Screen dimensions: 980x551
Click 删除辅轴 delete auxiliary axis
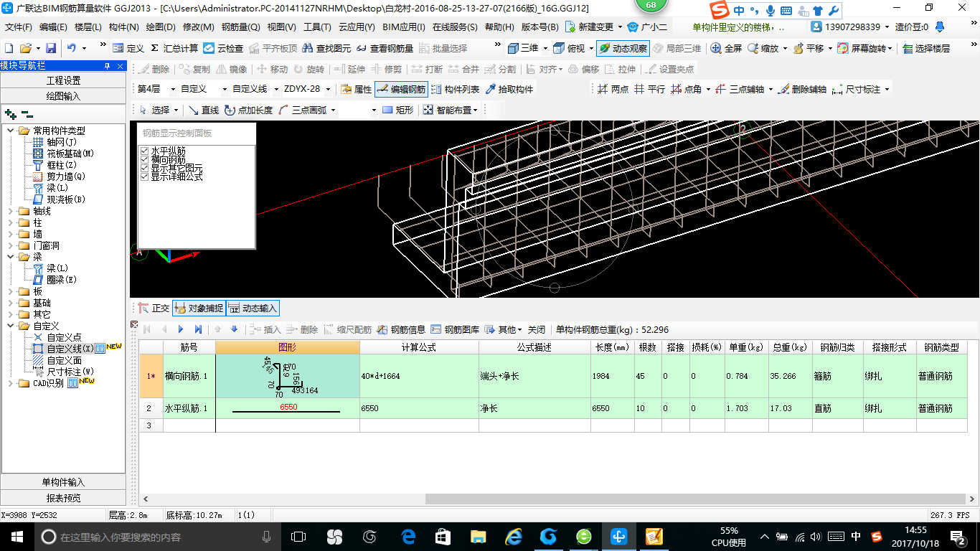pos(803,90)
